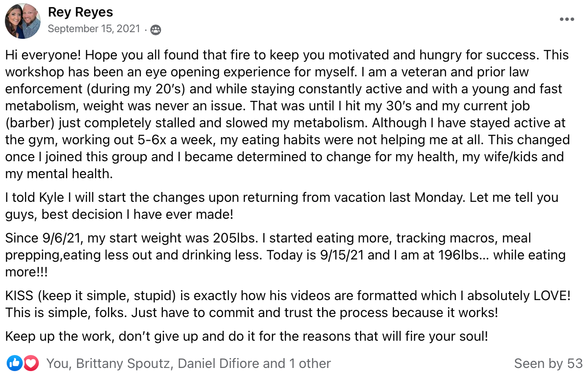
Task: Click the closing line "Keep up the work"
Action: pos(247,336)
